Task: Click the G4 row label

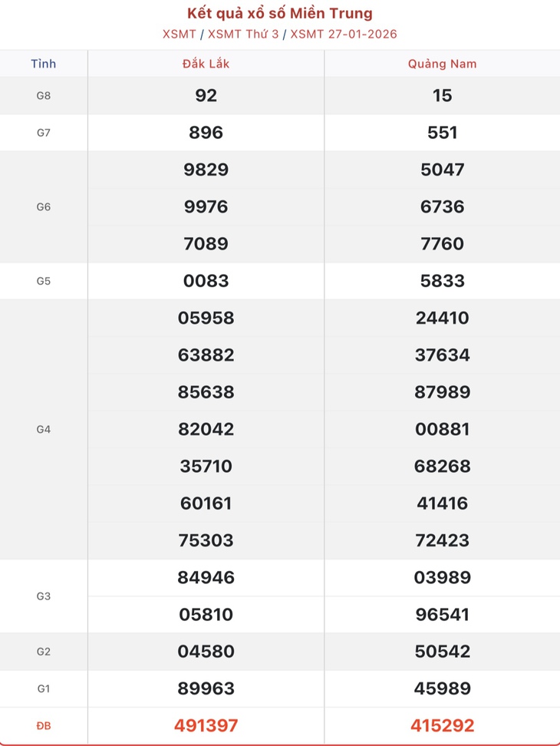Action: (x=43, y=430)
